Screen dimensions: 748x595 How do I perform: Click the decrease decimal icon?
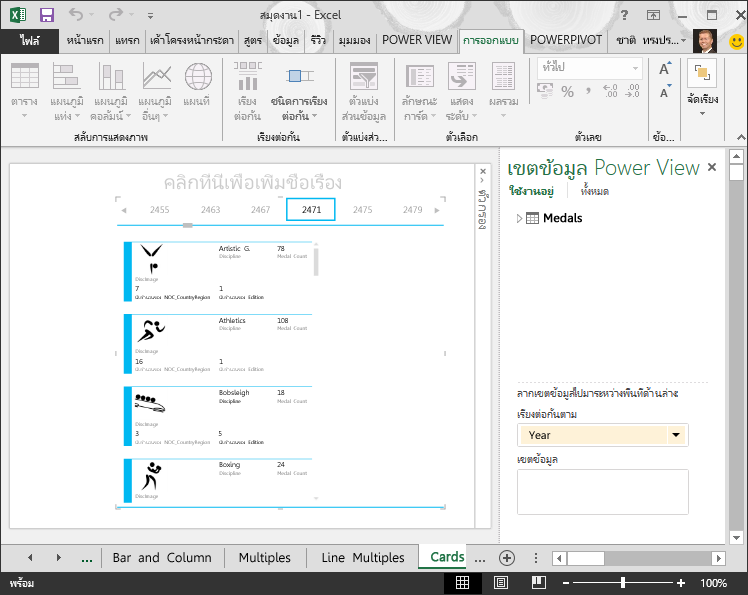pyautogui.click(x=632, y=91)
